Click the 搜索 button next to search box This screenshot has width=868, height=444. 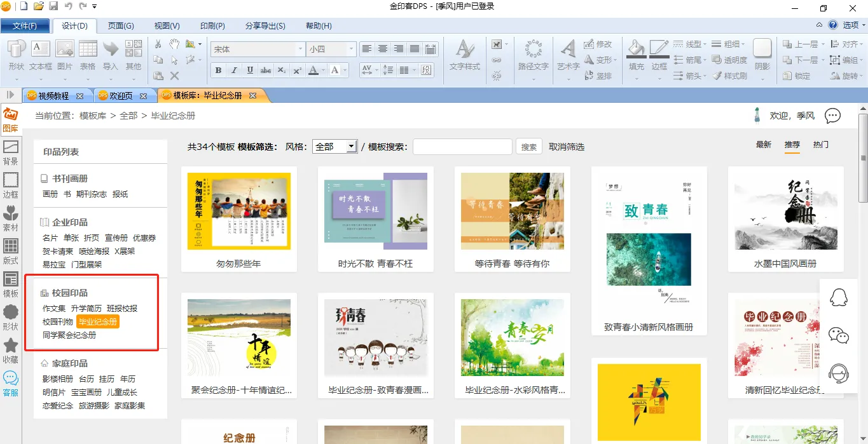tap(529, 147)
